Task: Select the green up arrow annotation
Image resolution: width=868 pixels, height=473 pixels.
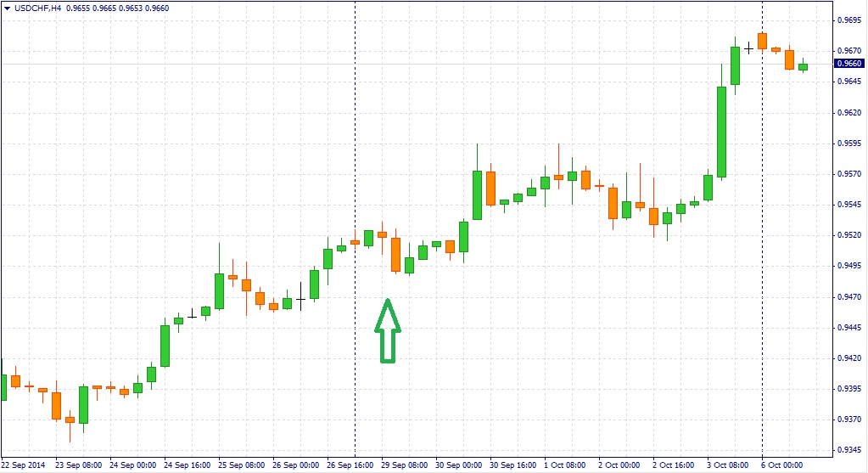Action: pyautogui.click(x=387, y=331)
